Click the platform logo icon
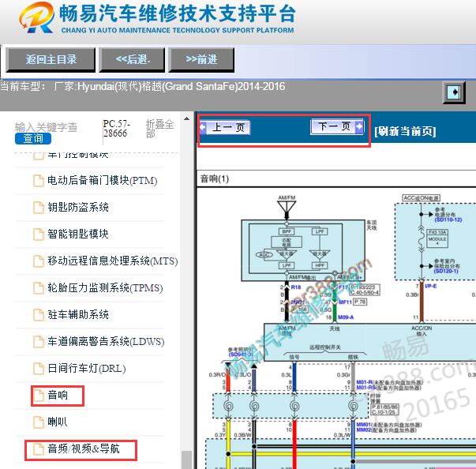The height and width of the screenshot is (469, 476). coord(37,17)
